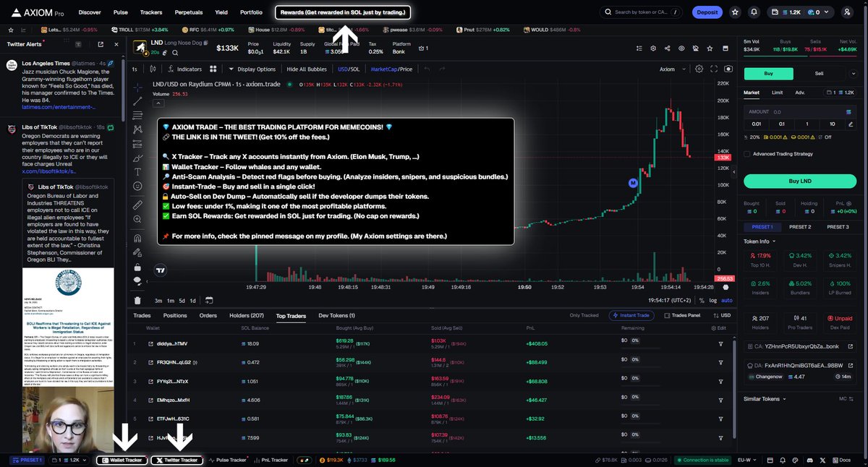Toggle Hide All Bubbles
This screenshot has height=467, width=868.
pyautogui.click(x=307, y=69)
